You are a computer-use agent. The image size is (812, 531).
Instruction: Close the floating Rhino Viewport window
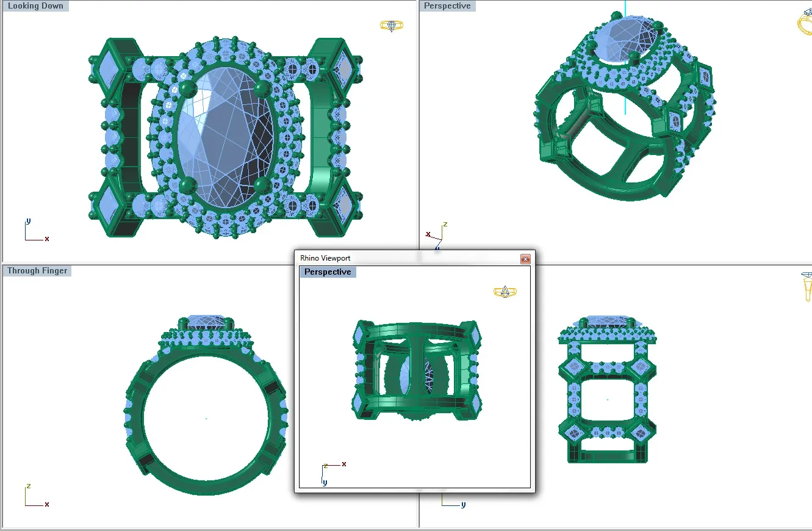click(x=525, y=259)
